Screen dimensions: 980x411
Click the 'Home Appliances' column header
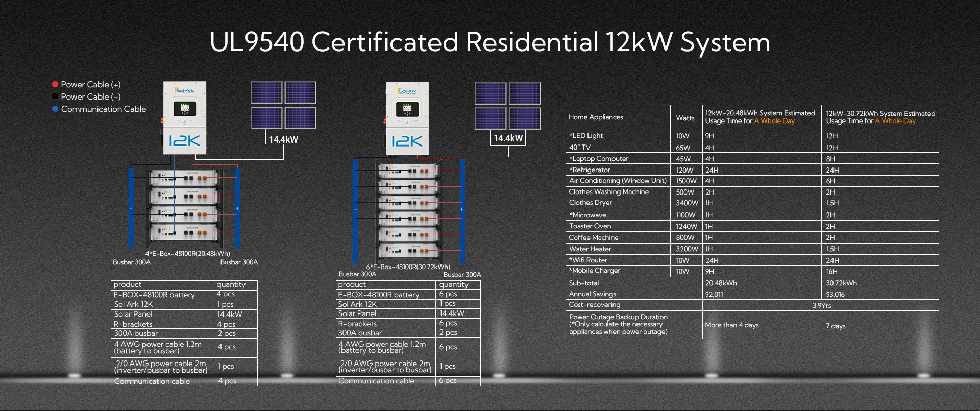coord(596,117)
